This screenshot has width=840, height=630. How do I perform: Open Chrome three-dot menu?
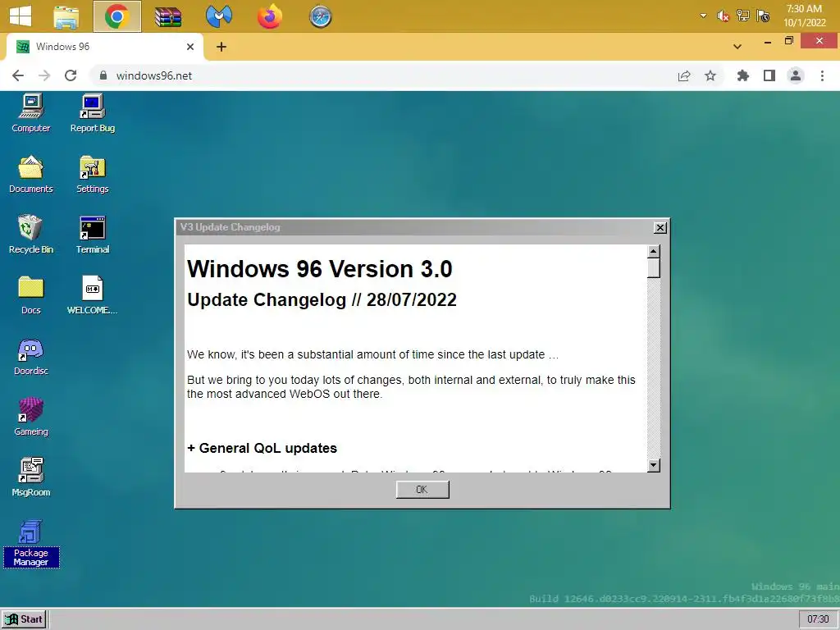point(822,75)
